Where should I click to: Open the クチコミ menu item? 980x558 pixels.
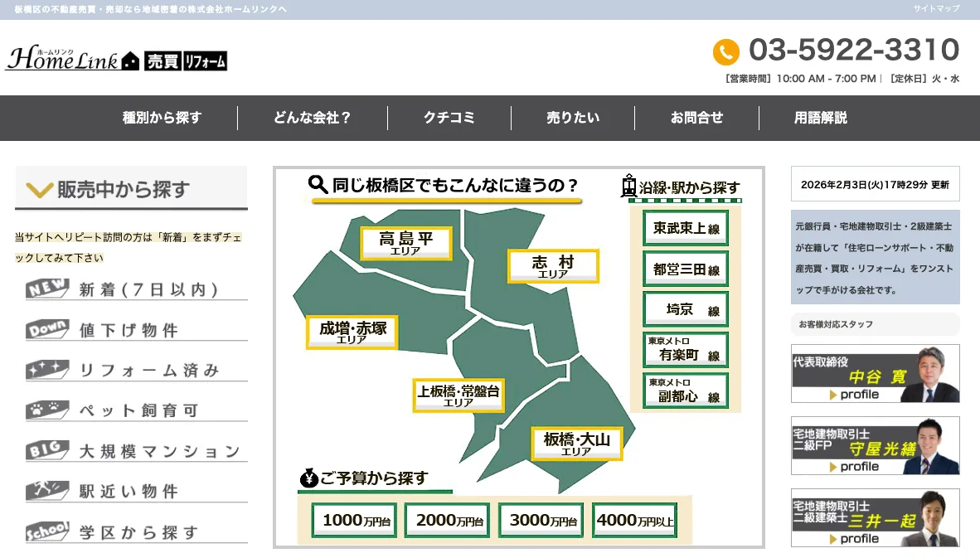click(x=449, y=118)
